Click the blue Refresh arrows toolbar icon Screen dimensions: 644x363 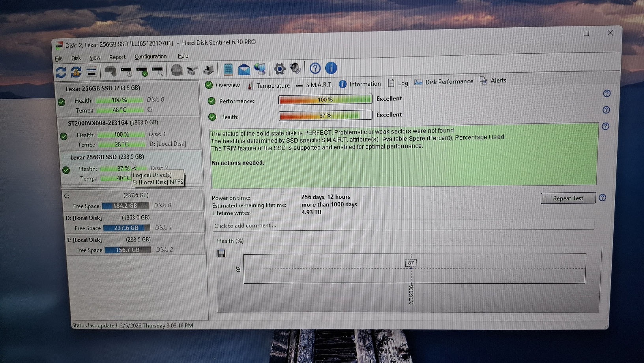(61, 72)
